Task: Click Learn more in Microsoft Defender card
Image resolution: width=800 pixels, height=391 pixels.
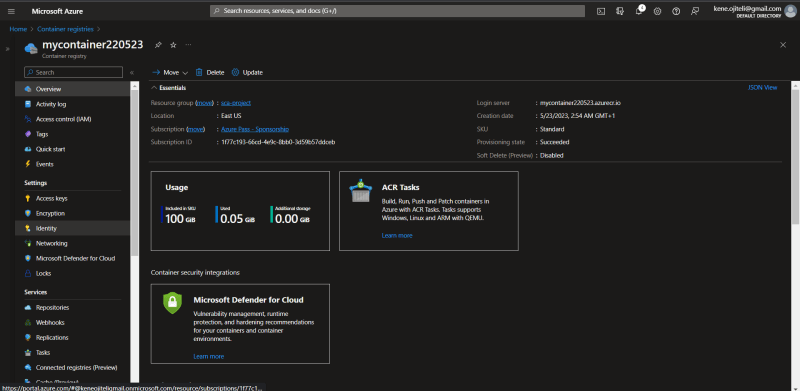Action: (x=209, y=356)
